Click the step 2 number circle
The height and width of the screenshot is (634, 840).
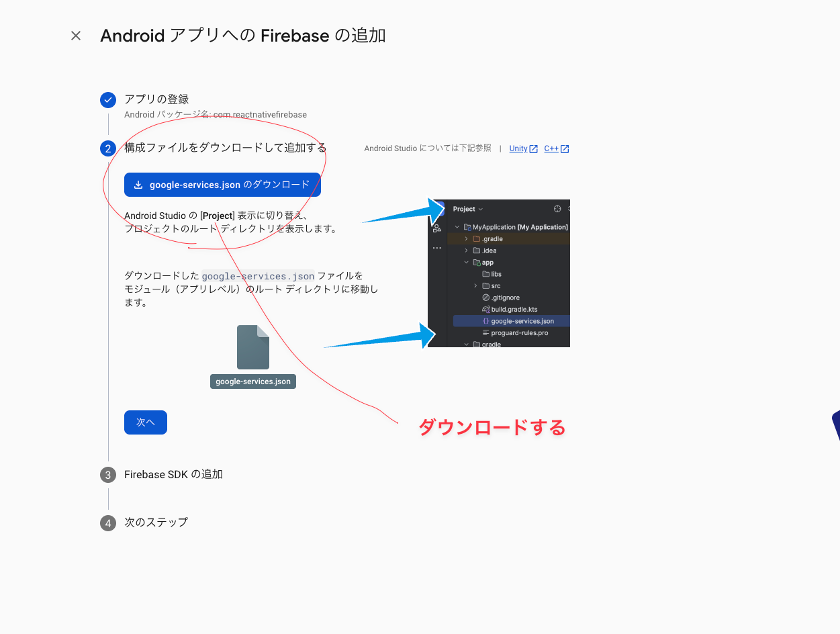pos(108,148)
